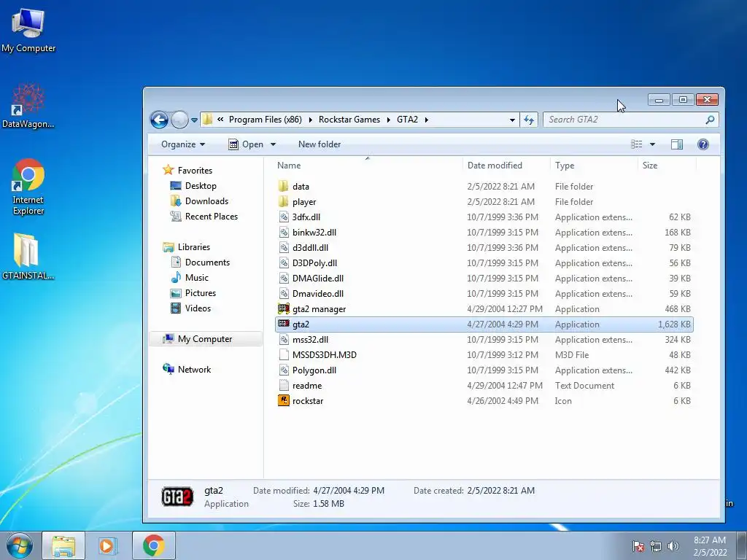Open the volume tray icon
Image resolution: width=747 pixels, height=560 pixels.
point(673,546)
